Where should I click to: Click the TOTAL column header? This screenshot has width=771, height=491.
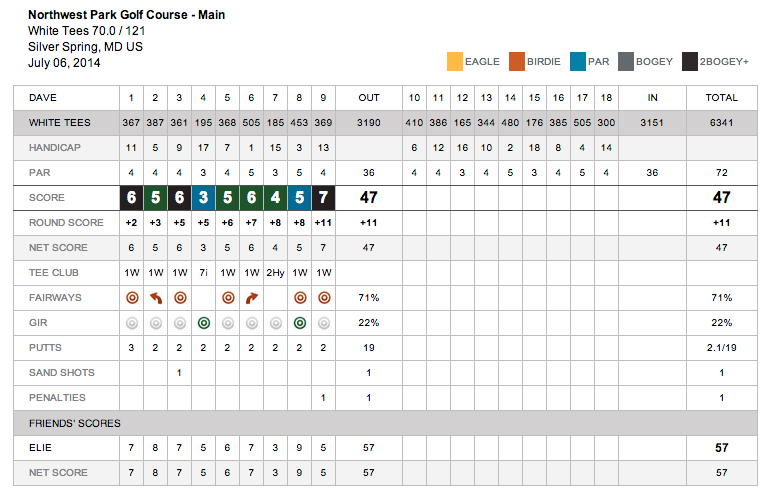tap(721, 98)
